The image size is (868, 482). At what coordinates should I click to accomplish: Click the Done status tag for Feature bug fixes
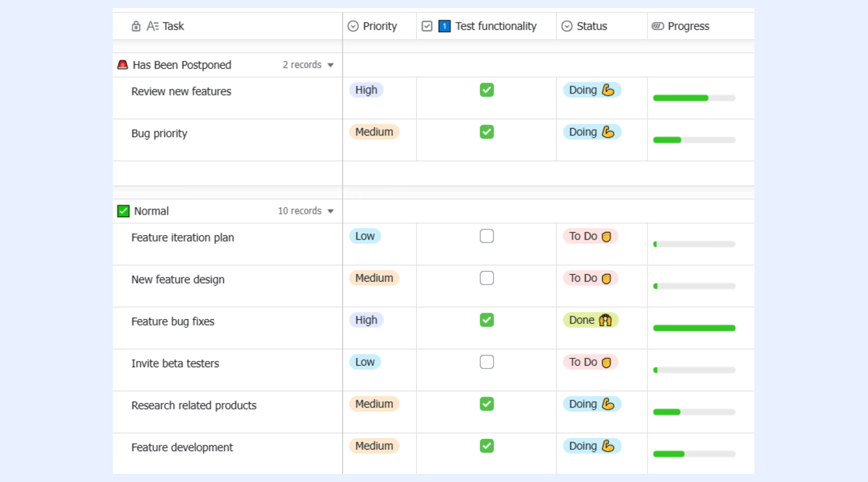pyautogui.click(x=590, y=320)
